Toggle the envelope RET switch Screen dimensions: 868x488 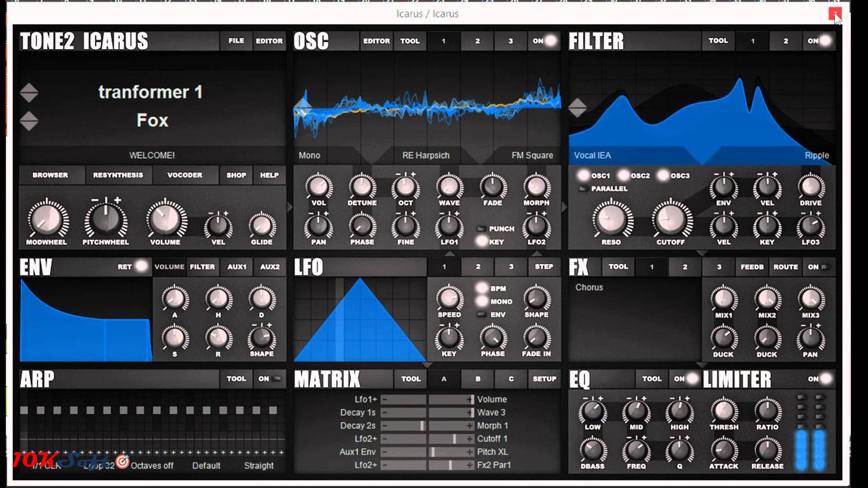point(132,267)
